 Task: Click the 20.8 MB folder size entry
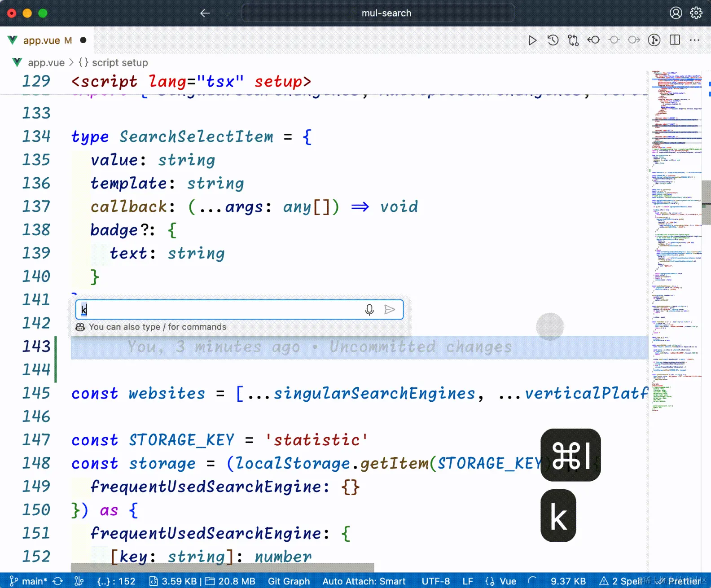[x=230, y=581]
